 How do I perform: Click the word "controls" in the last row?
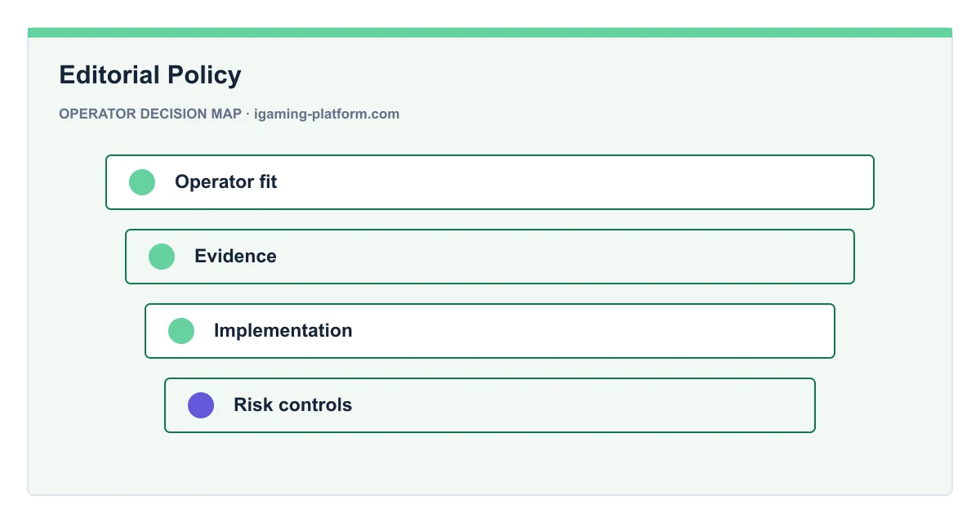(317, 405)
